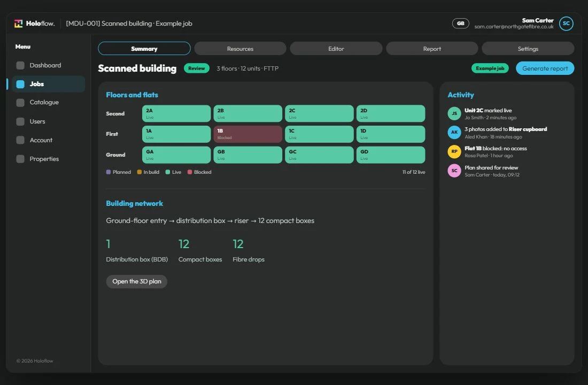
Task: Click the Holoflow logo icon
Action: tap(18, 24)
